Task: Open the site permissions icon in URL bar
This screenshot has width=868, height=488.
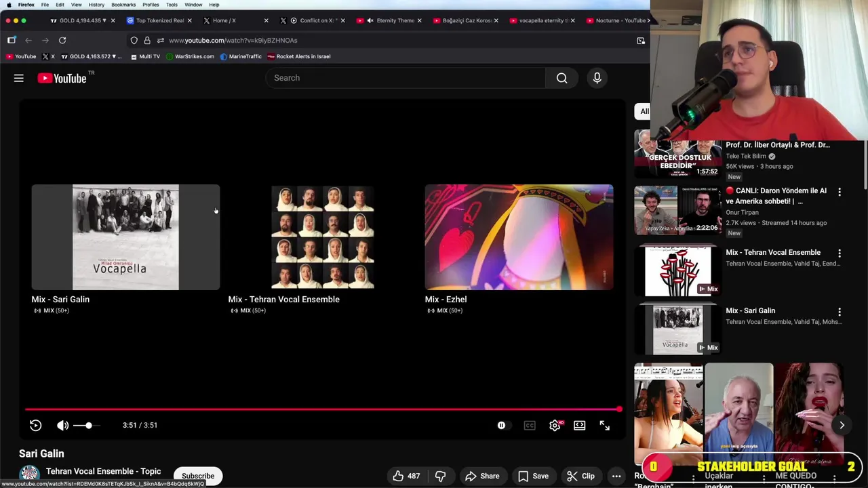Action: [x=160, y=41]
